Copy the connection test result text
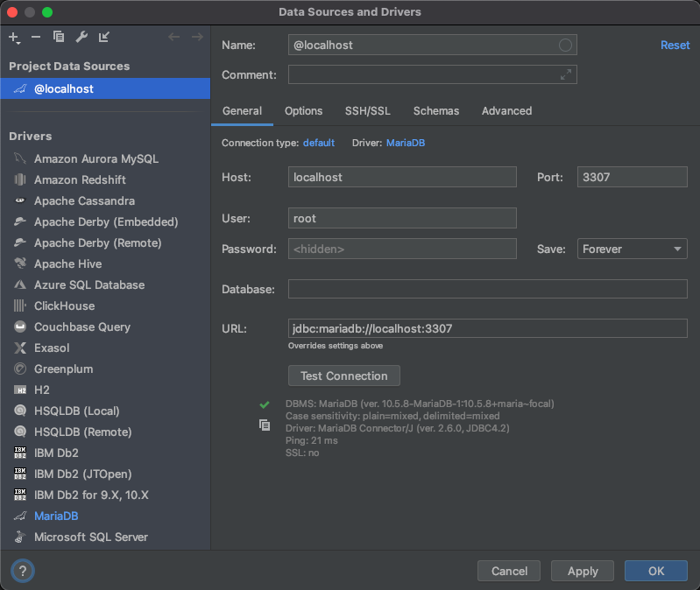The image size is (700, 590). (265, 425)
